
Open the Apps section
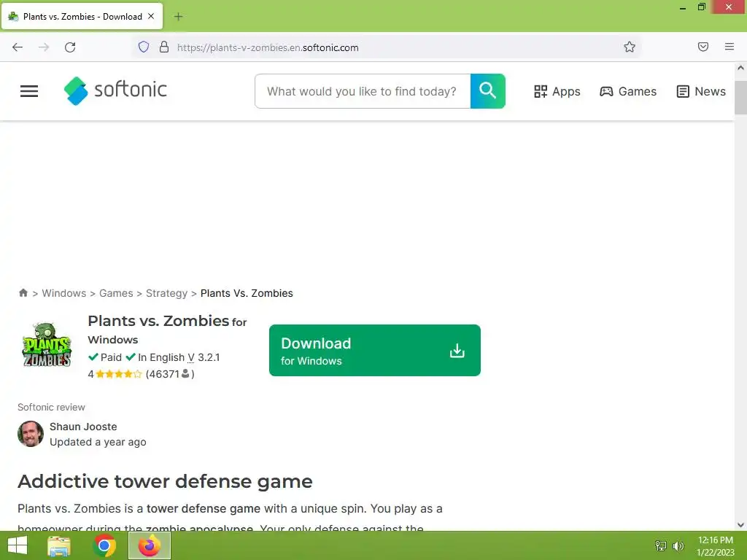point(557,91)
